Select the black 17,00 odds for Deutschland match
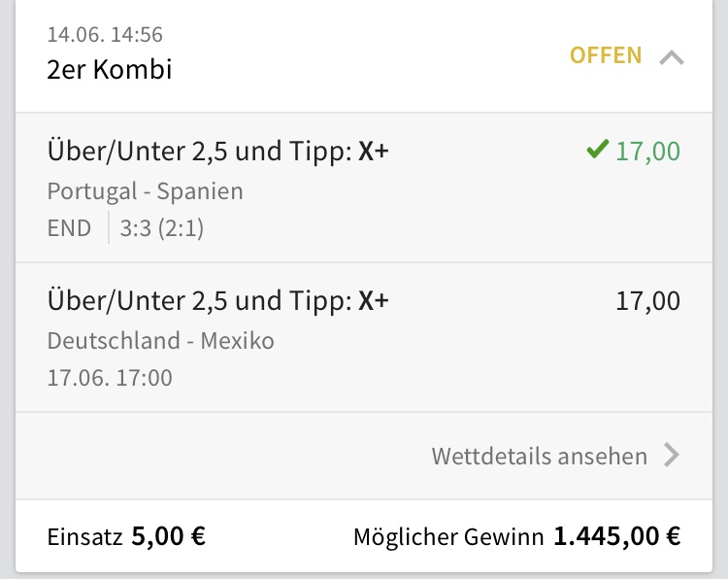728x579 pixels. click(x=647, y=301)
